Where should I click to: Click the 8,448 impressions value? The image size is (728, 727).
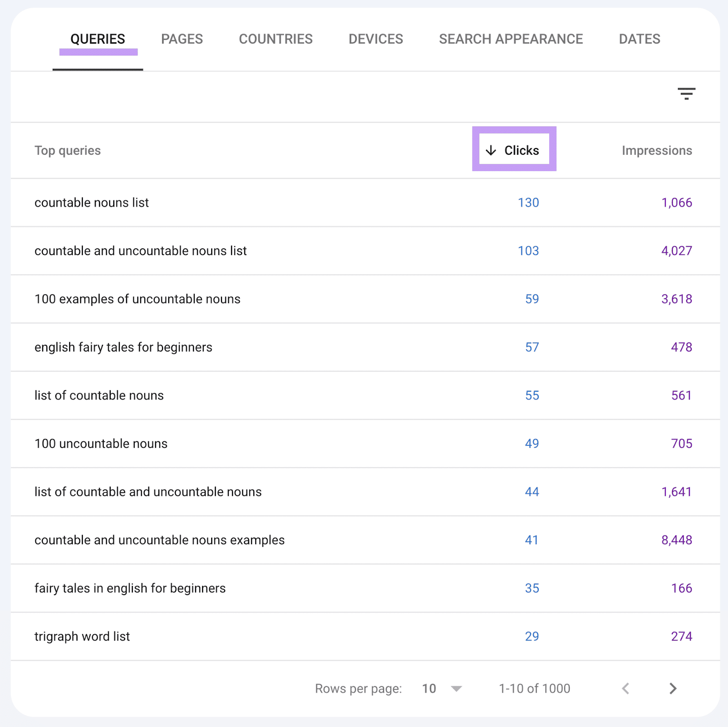click(677, 540)
